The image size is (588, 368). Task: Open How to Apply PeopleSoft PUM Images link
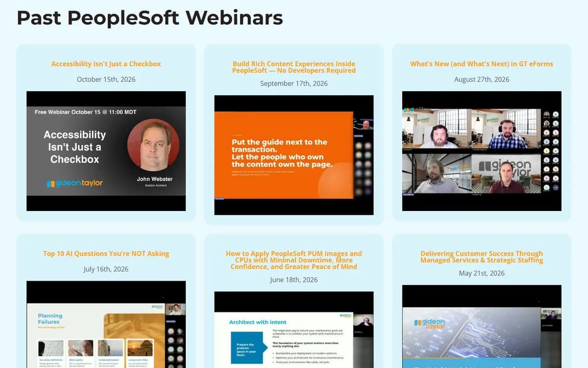coord(294,260)
